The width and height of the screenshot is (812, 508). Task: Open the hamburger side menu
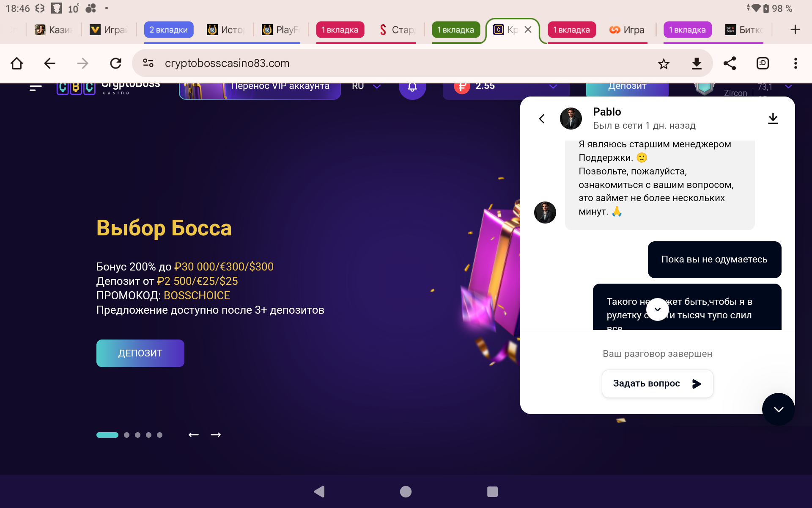pos(36,88)
